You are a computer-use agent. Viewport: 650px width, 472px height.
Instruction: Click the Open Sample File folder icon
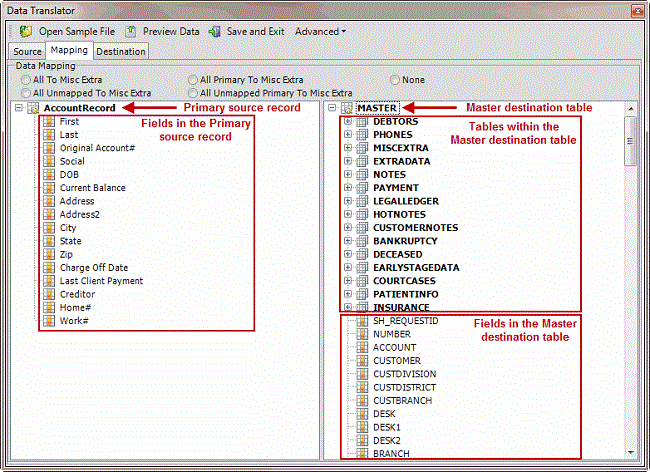[x=24, y=31]
